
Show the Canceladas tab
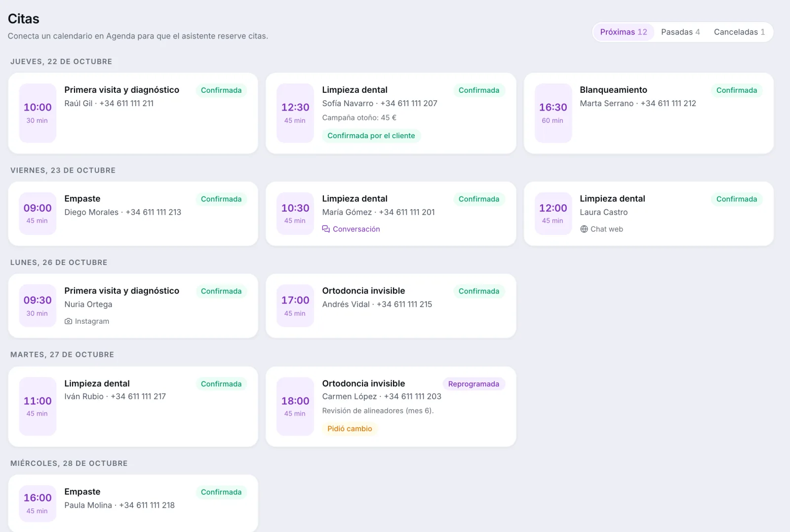pyautogui.click(x=739, y=32)
